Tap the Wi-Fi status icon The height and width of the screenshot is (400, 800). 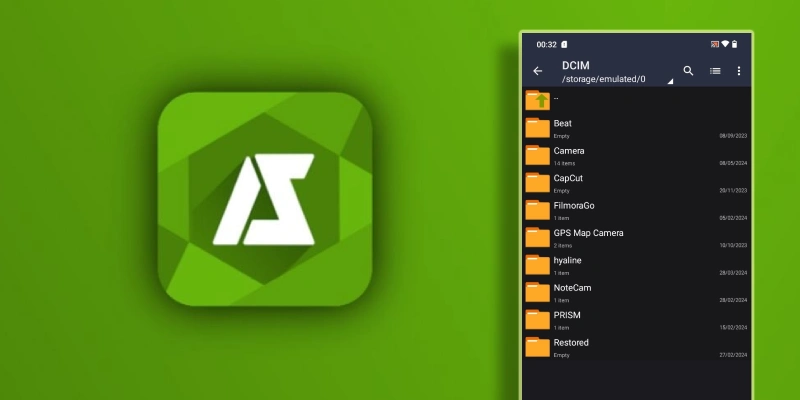725,44
